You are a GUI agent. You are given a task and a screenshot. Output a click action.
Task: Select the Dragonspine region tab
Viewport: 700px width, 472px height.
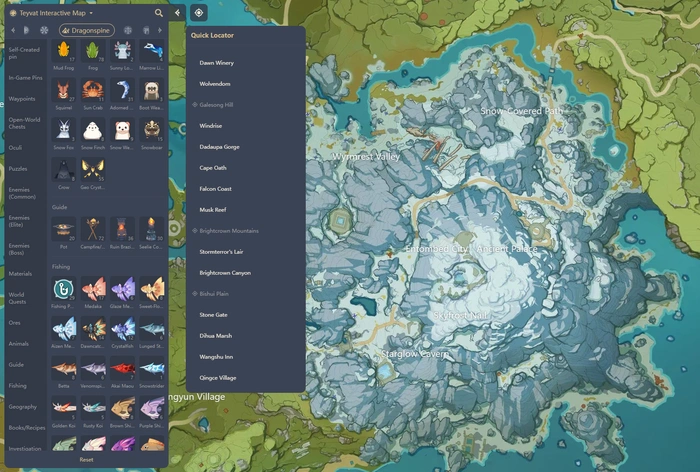[x=87, y=30]
